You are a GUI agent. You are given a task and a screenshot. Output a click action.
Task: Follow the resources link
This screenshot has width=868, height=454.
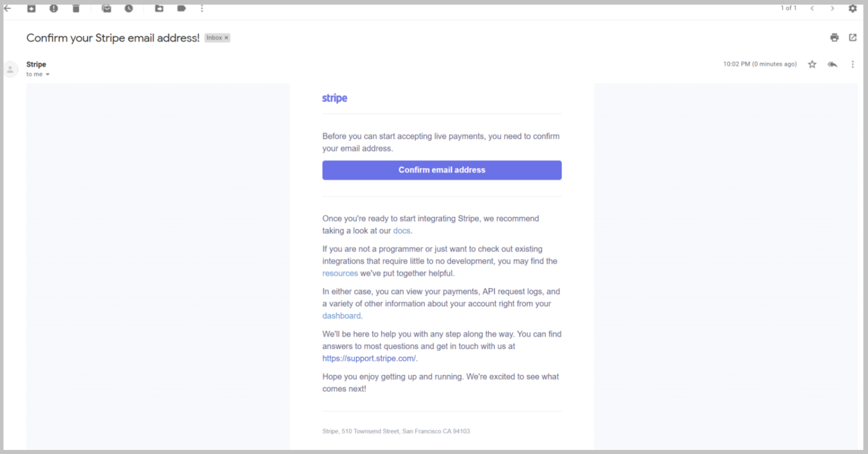pos(340,273)
